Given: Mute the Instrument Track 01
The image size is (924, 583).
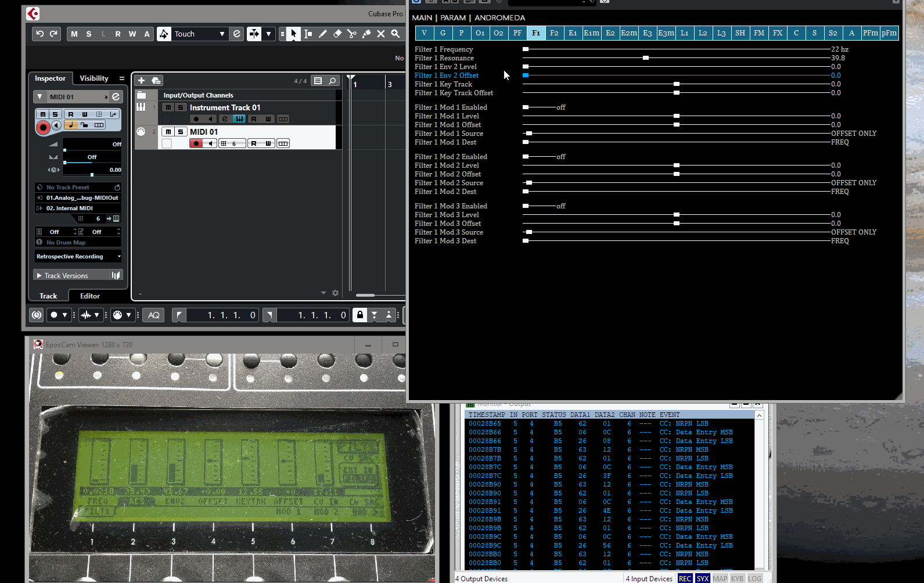Looking at the screenshot, I should pyautogui.click(x=168, y=107).
